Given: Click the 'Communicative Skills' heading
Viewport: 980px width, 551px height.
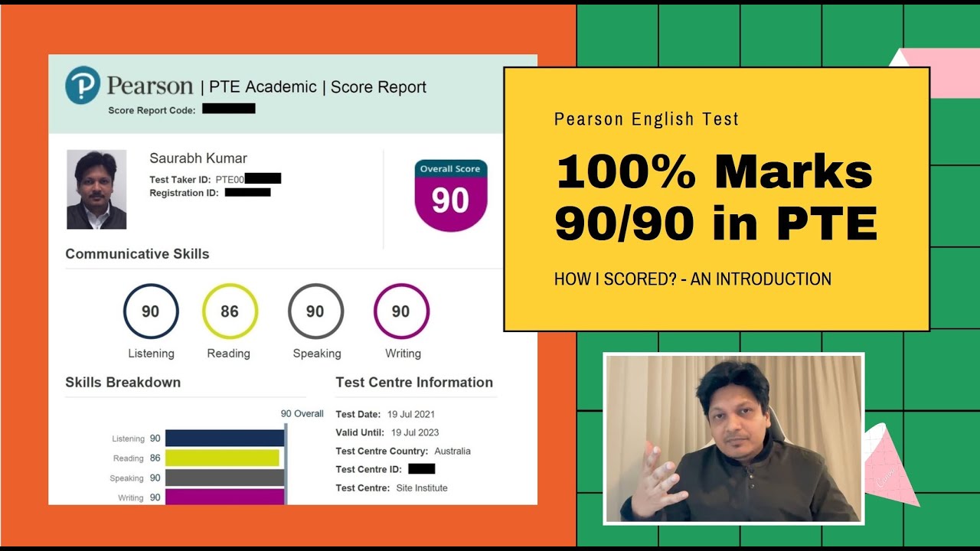Looking at the screenshot, I should (137, 254).
